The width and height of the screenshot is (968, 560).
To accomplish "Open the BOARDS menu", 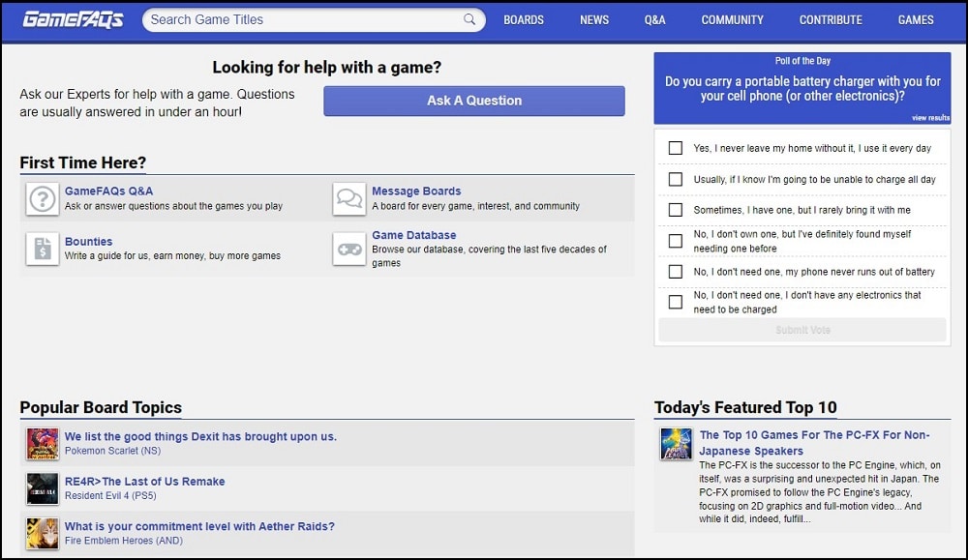I will [524, 19].
